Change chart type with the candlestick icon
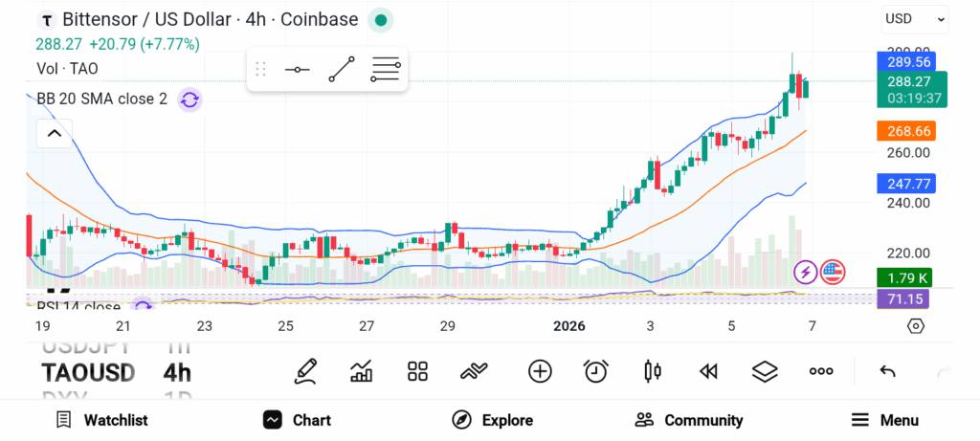 click(x=653, y=371)
